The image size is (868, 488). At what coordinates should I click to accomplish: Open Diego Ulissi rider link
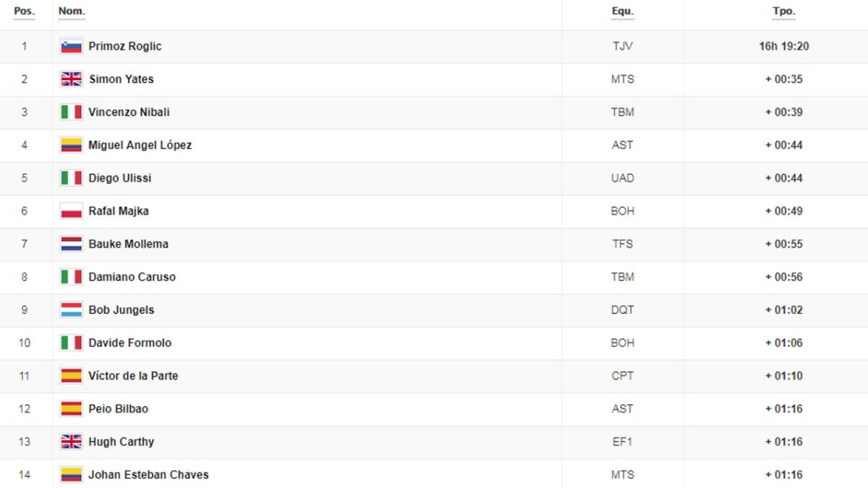(x=120, y=178)
